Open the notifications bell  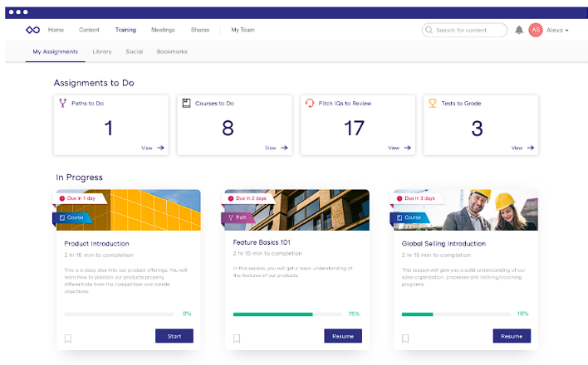click(519, 30)
